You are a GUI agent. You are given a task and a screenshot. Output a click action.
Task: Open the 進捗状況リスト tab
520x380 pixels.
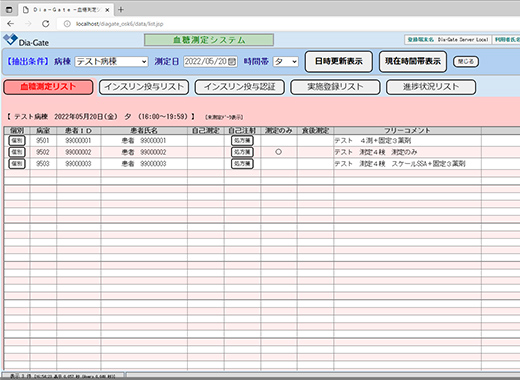tap(431, 87)
